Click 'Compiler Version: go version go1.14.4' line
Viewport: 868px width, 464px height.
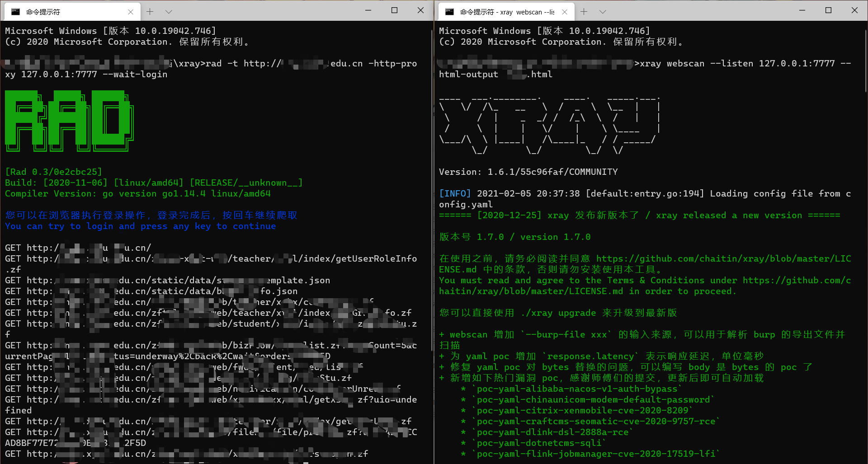(138, 193)
